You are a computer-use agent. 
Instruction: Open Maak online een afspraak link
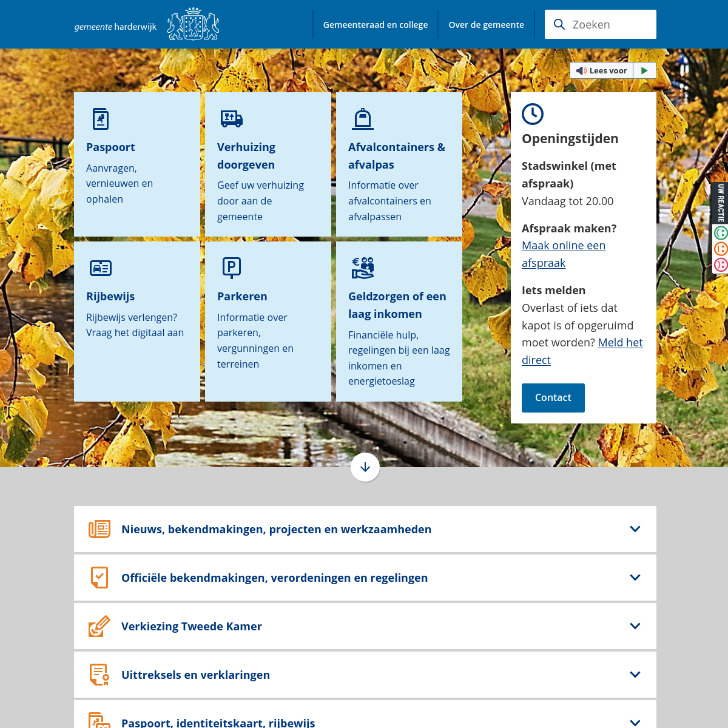pos(564,254)
